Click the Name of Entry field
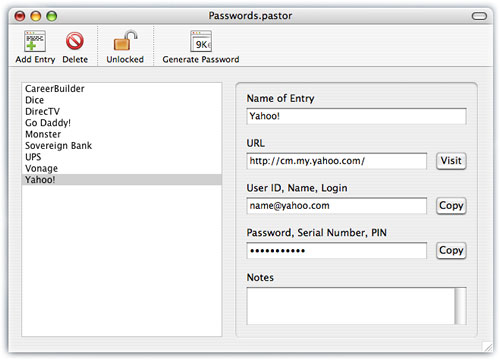Screen dimensions: 500x360 coord(356,116)
